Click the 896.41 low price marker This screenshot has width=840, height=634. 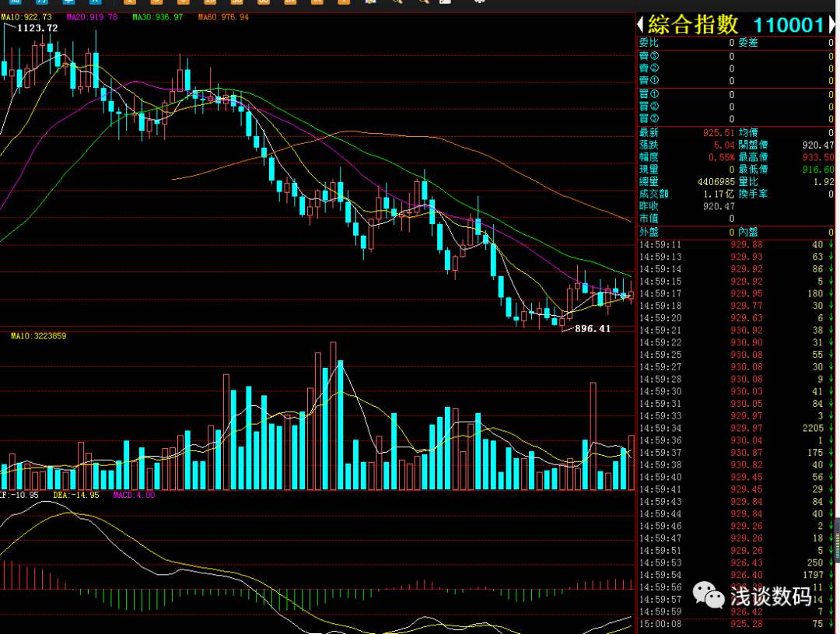593,328
